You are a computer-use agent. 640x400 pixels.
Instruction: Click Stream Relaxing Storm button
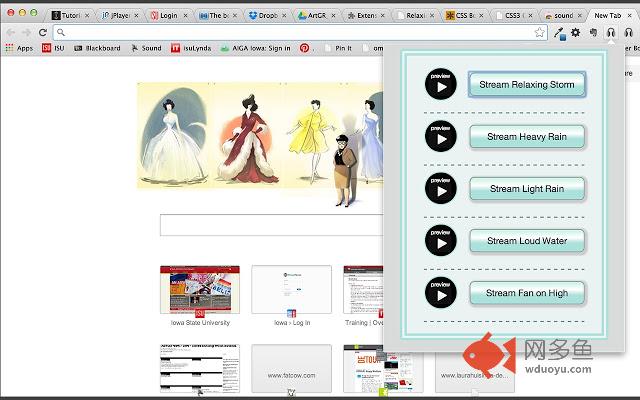[x=527, y=84]
